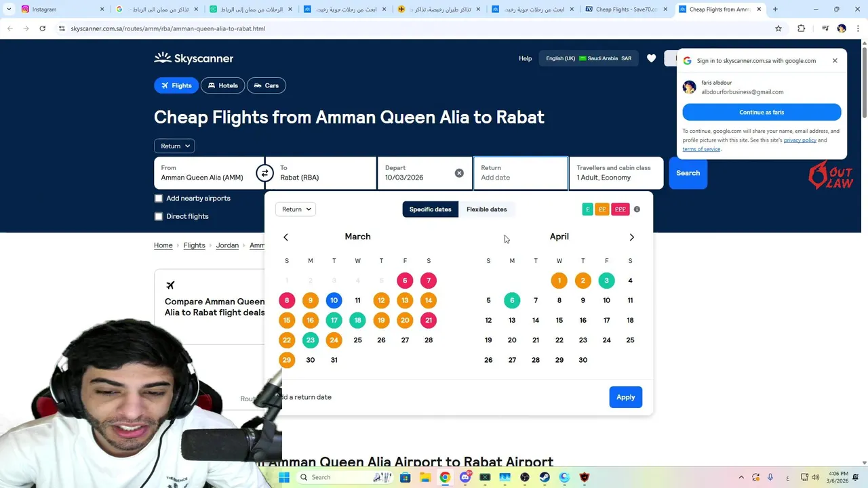This screenshot has height=488, width=868.
Task: Select April 3 in the calendar
Action: point(606,281)
